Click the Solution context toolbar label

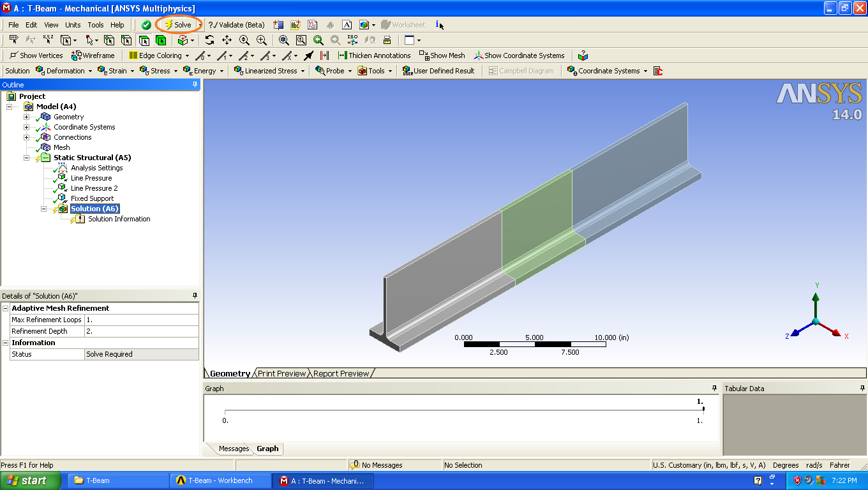click(17, 71)
